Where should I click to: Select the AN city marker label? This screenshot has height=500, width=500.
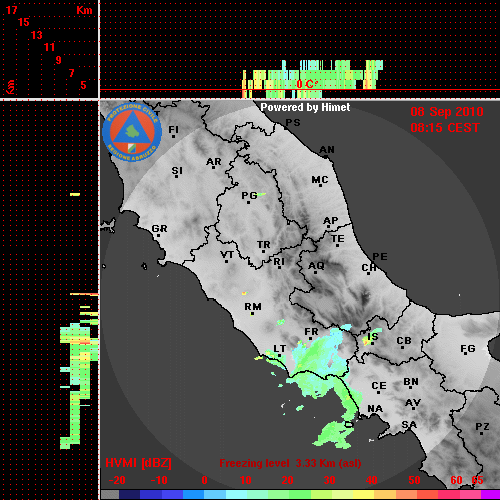[327, 150]
